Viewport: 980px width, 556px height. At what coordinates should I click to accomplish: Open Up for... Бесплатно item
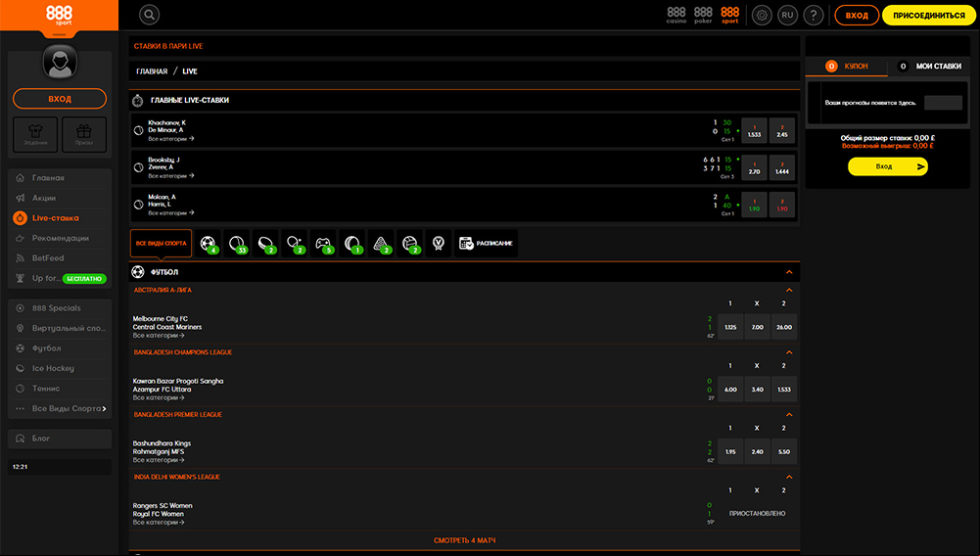coord(60,278)
